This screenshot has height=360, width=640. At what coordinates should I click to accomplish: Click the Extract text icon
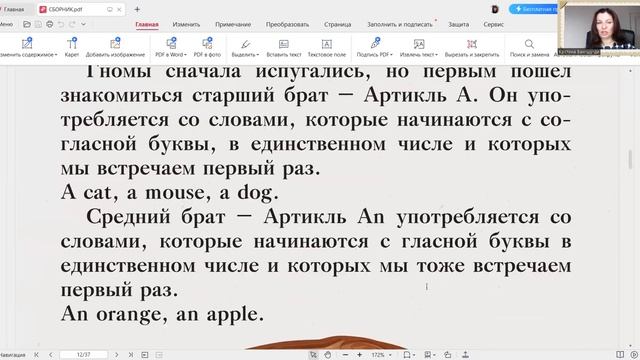click(x=419, y=44)
